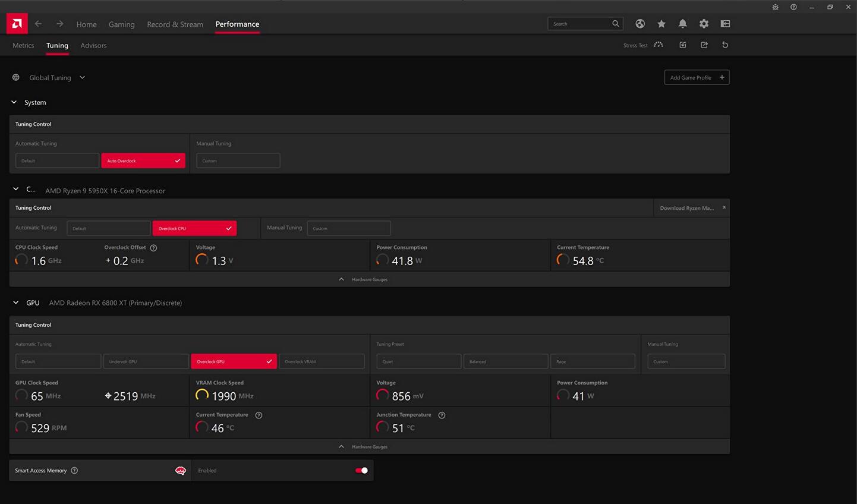Viewport: 857px width, 504px height.
Task: Open the Performance tab
Action: 237,24
